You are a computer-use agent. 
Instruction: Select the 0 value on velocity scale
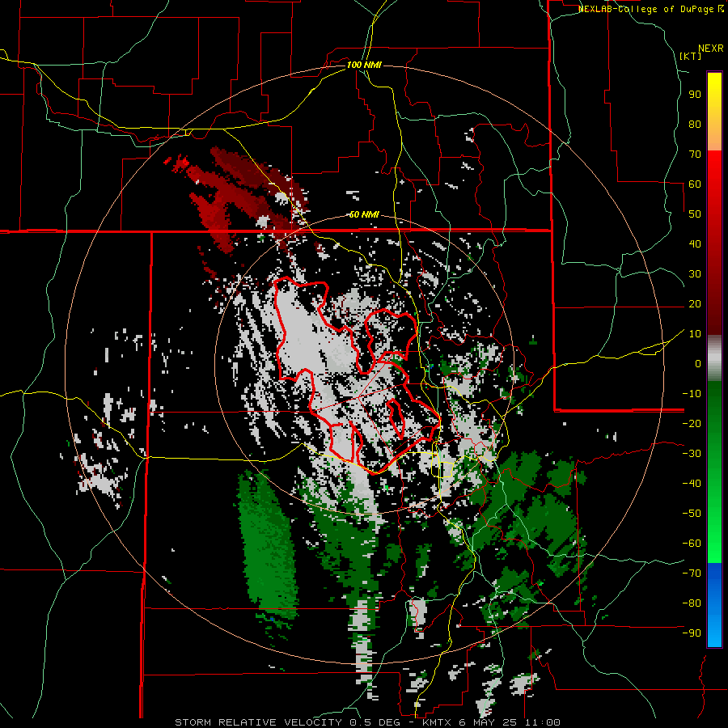(x=698, y=364)
